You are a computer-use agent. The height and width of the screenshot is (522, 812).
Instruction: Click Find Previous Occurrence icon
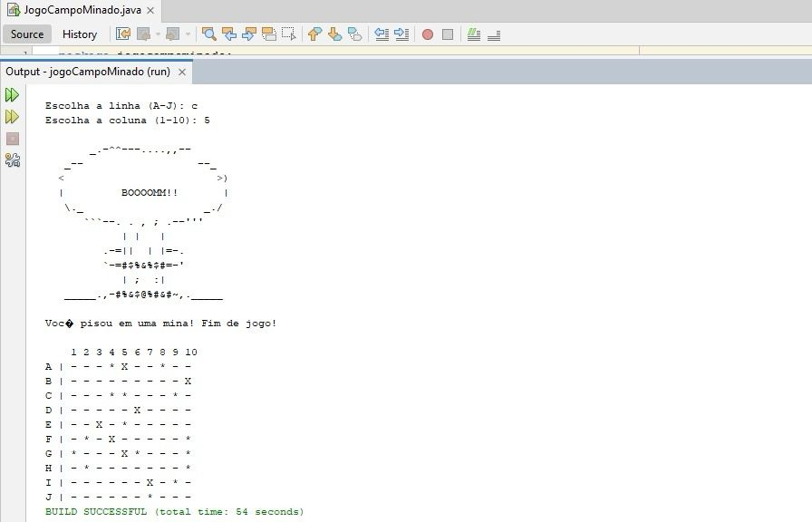tap(229, 34)
